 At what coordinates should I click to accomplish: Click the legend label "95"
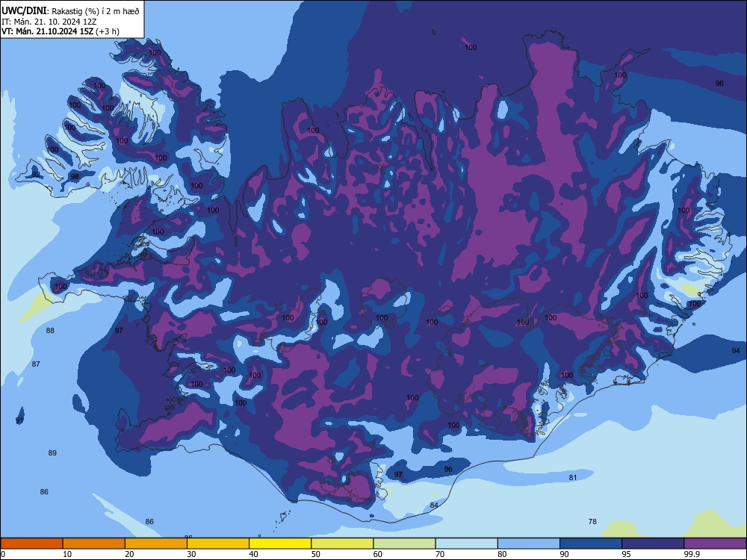click(627, 554)
